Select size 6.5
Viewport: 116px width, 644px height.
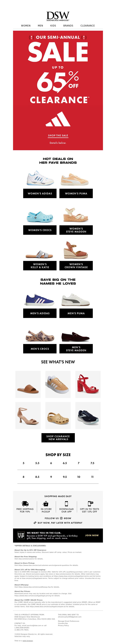point(65,463)
